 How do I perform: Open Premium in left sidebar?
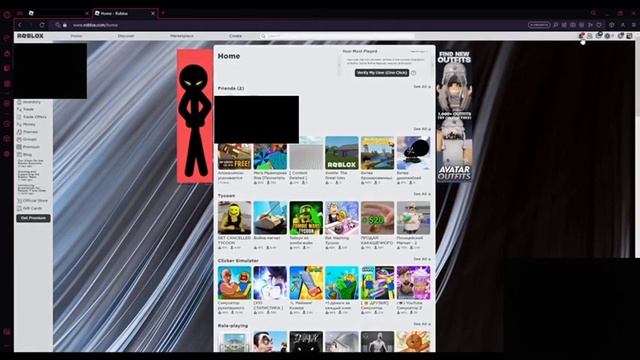click(31, 147)
